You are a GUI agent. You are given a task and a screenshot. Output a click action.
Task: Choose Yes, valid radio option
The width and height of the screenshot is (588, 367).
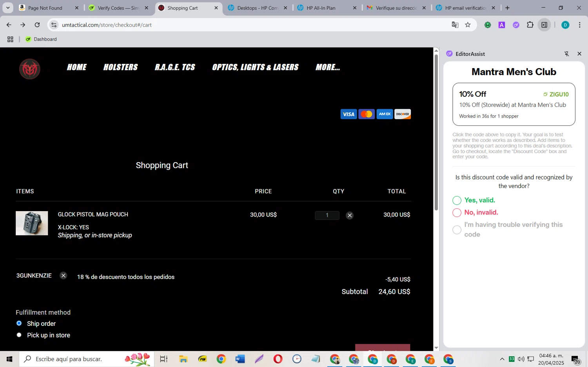pos(457,201)
